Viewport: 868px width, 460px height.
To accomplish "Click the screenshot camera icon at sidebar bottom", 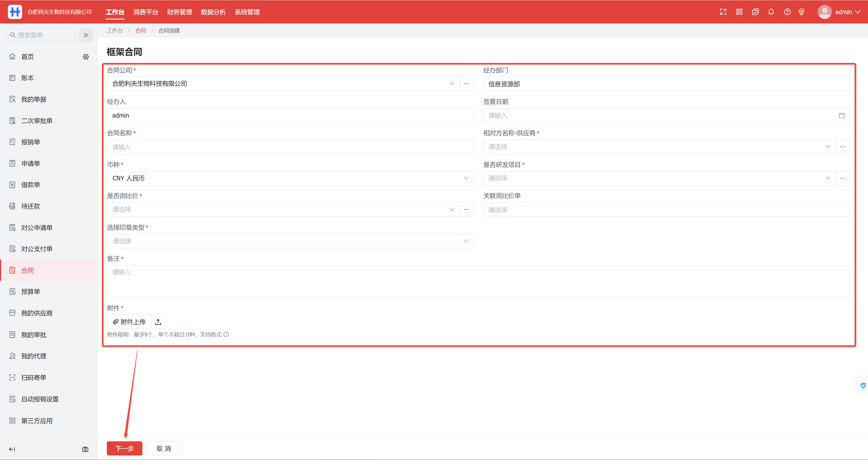I will [x=85, y=449].
